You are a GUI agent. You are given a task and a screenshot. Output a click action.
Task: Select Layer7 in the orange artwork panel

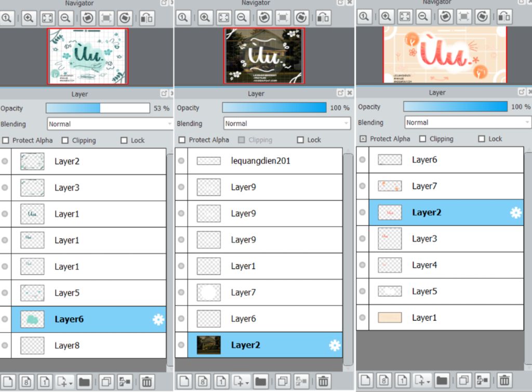pyautogui.click(x=446, y=186)
